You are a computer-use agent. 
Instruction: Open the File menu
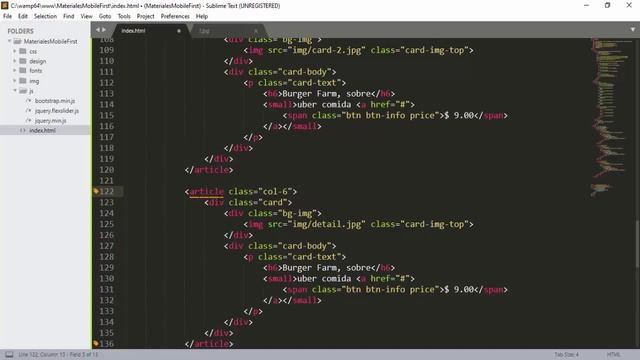pos(7,16)
